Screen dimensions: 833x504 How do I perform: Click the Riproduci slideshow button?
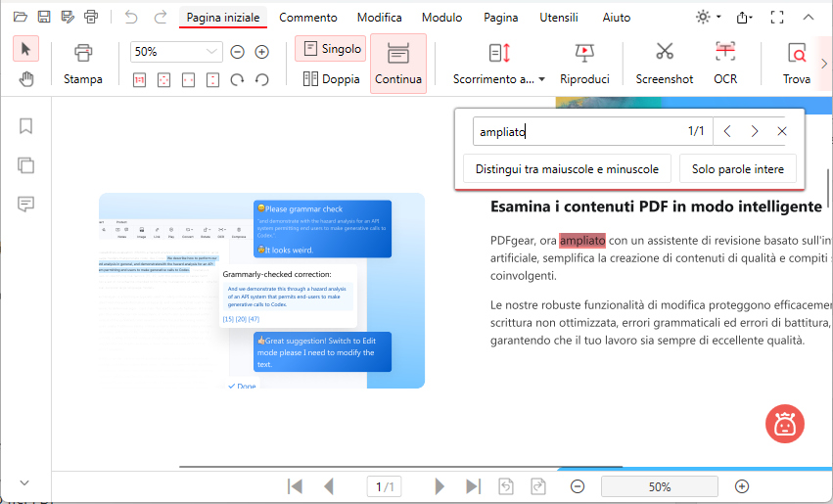(x=584, y=65)
